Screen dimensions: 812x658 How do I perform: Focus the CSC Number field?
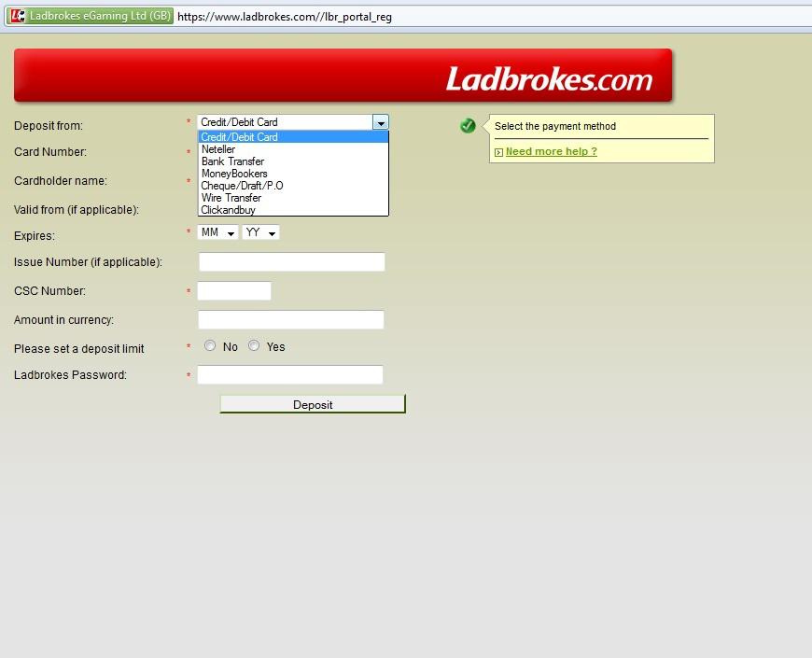pyautogui.click(x=234, y=291)
